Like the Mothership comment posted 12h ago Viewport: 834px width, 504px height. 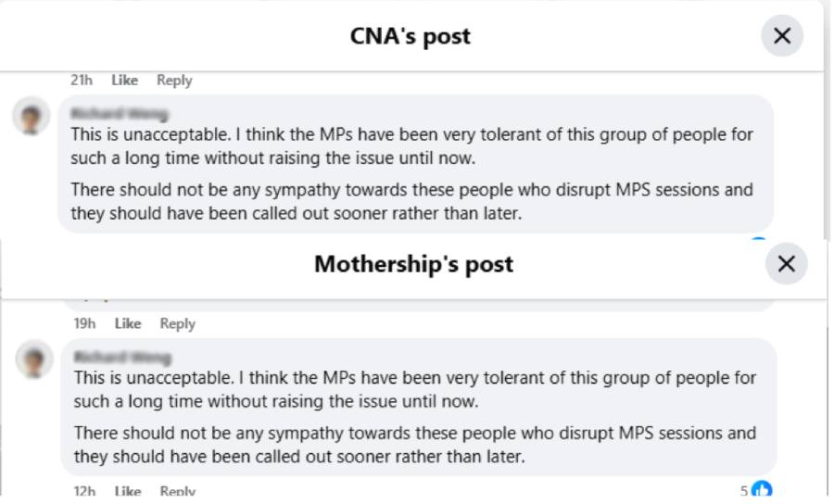point(128,491)
